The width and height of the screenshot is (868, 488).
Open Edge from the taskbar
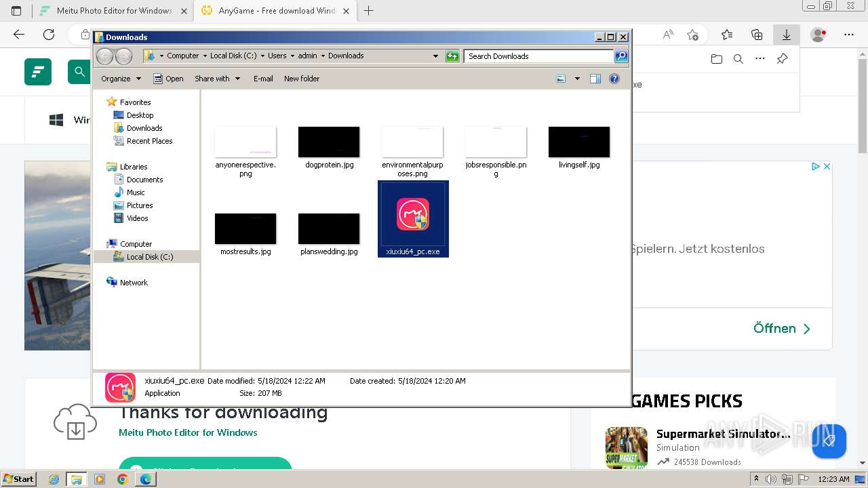coord(145,479)
